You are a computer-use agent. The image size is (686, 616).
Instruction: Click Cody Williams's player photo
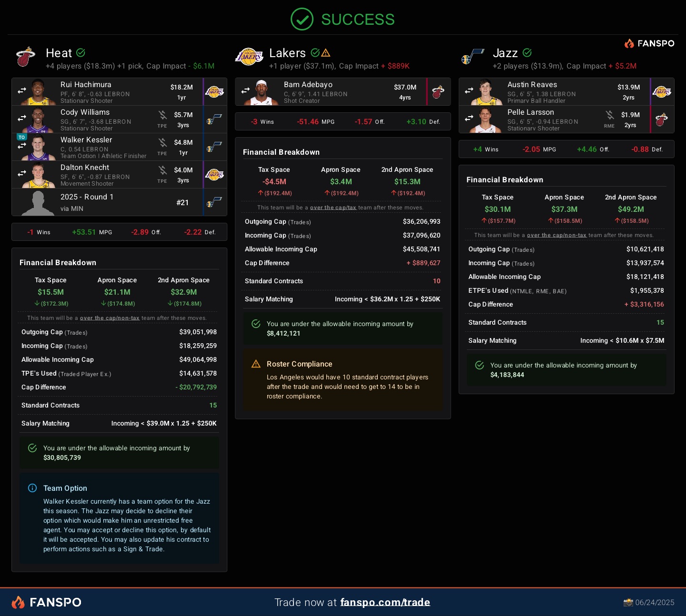[38, 119]
